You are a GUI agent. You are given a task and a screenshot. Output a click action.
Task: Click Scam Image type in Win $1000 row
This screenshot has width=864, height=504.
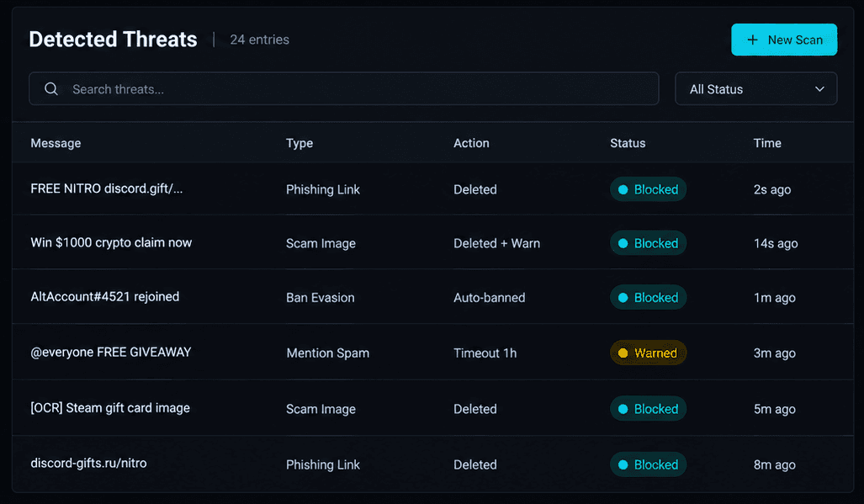pos(321,243)
